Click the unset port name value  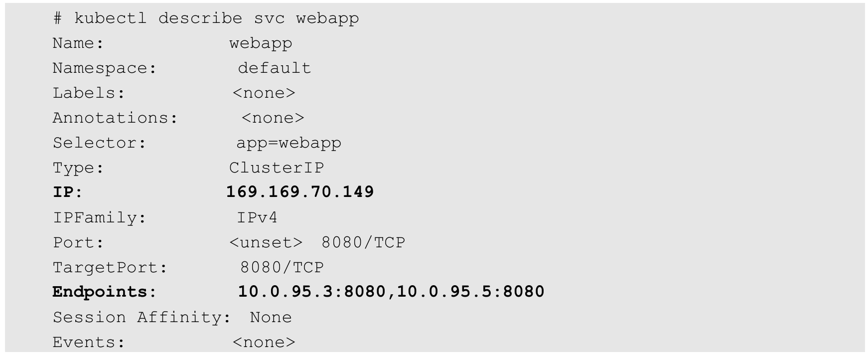tap(266, 242)
